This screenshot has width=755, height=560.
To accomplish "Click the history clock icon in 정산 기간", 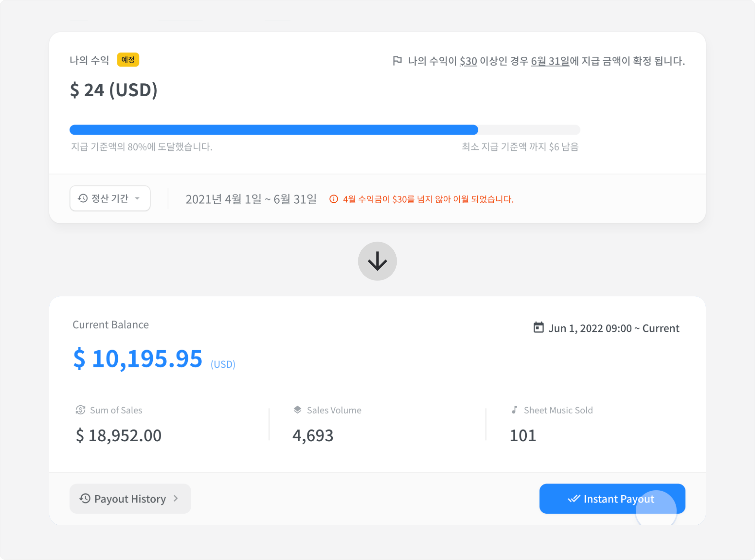I will coord(83,198).
